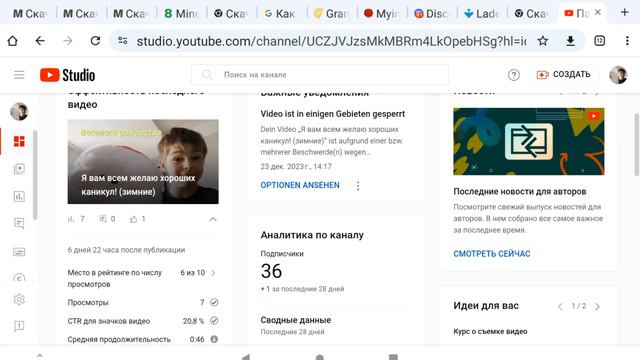
Task: Click the OPTIONEN ANSEHEN link
Action: [300, 185]
